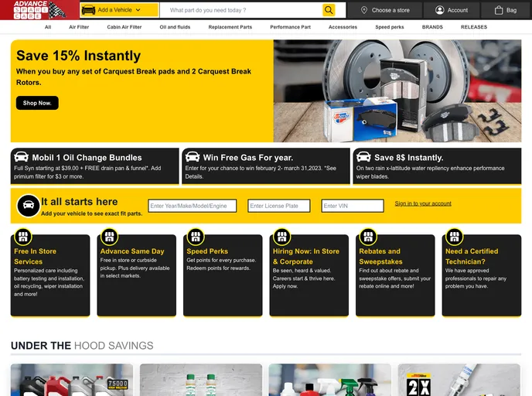This screenshot has height=396, width=532.
Task: Open the Speed Perks card title
Action: pyautogui.click(x=207, y=251)
